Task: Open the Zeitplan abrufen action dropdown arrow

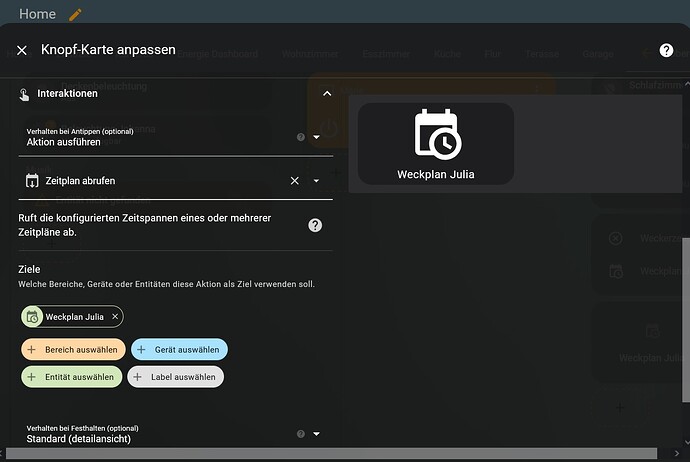Action: (316, 181)
